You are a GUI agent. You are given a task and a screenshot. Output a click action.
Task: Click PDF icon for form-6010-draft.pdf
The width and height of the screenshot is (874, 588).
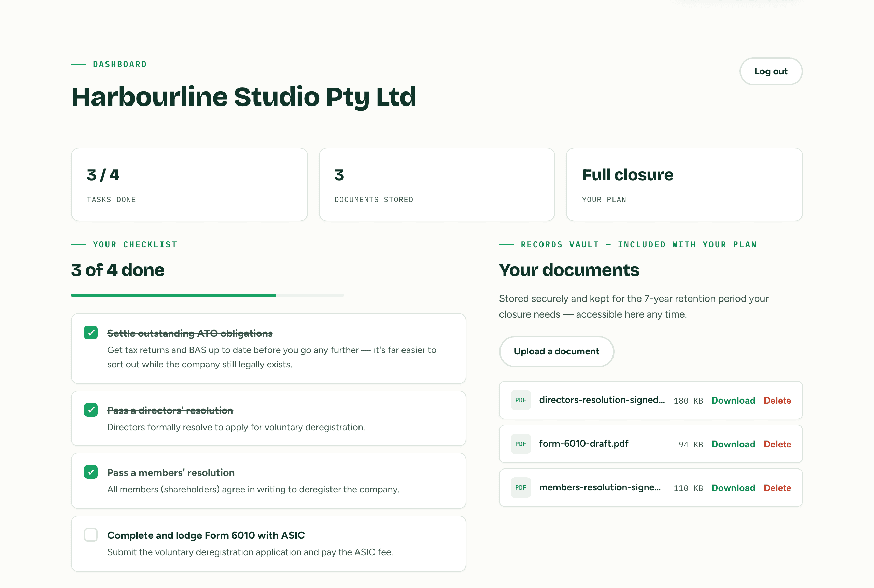pyautogui.click(x=520, y=444)
